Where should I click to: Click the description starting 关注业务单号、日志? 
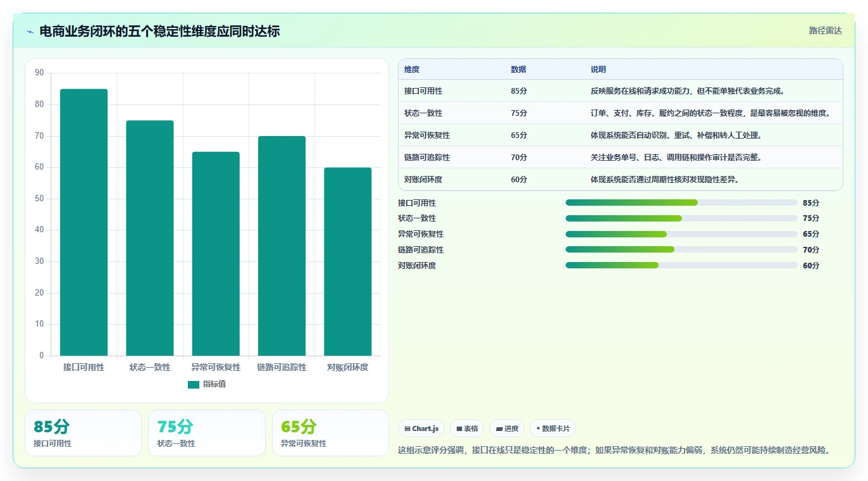click(x=676, y=158)
